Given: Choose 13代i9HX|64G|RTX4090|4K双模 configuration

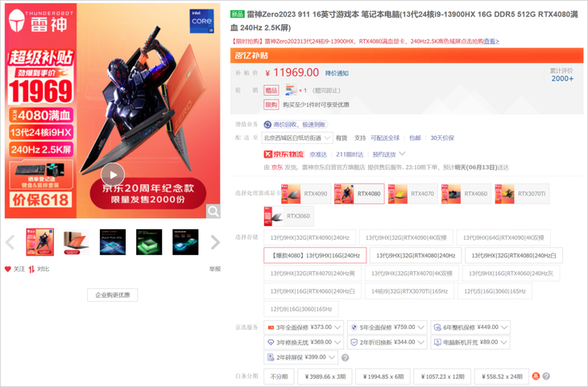Looking at the screenshot, I should (503, 237).
